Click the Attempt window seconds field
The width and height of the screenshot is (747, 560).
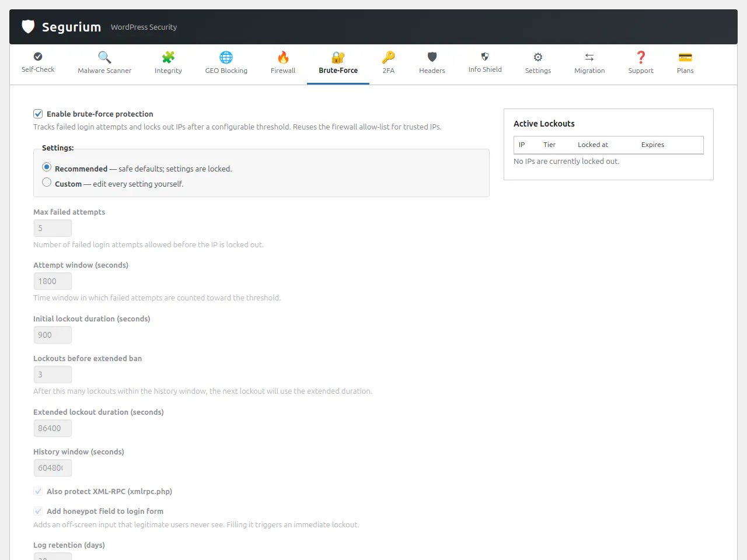[x=53, y=281]
